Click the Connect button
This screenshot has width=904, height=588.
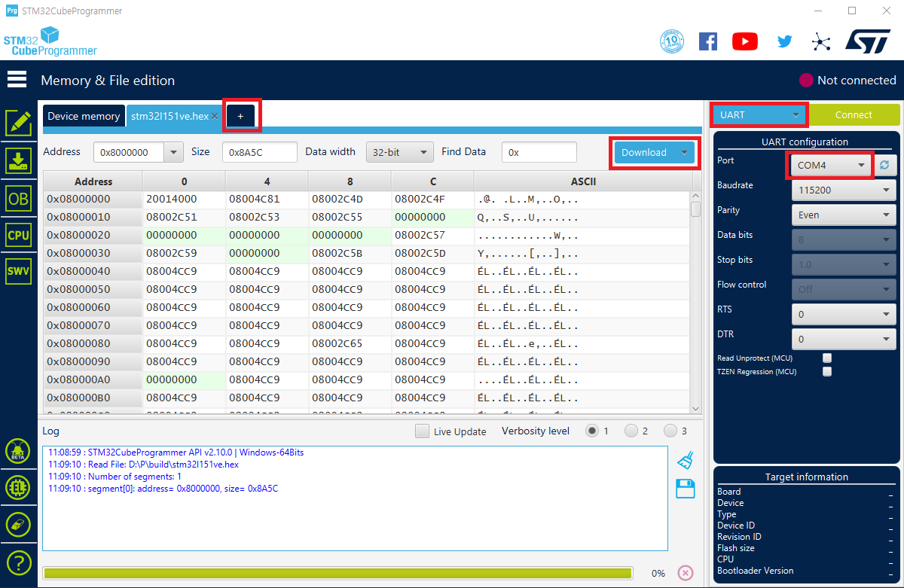[854, 114]
